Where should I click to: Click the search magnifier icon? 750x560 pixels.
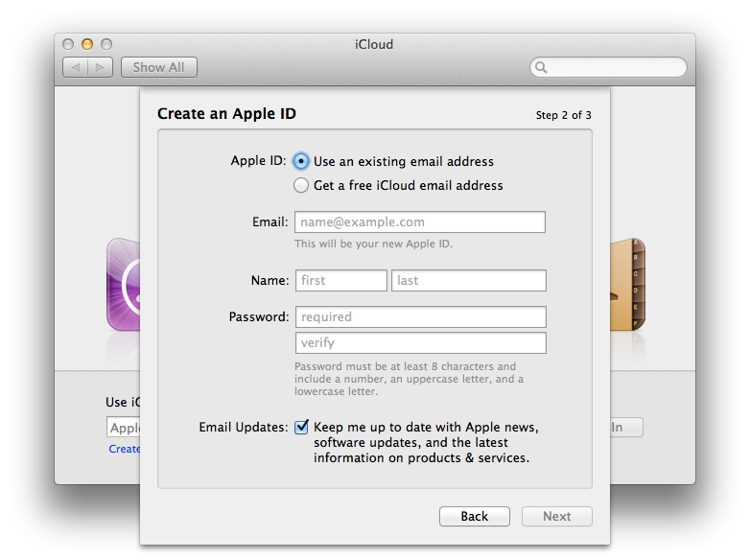point(541,67)
